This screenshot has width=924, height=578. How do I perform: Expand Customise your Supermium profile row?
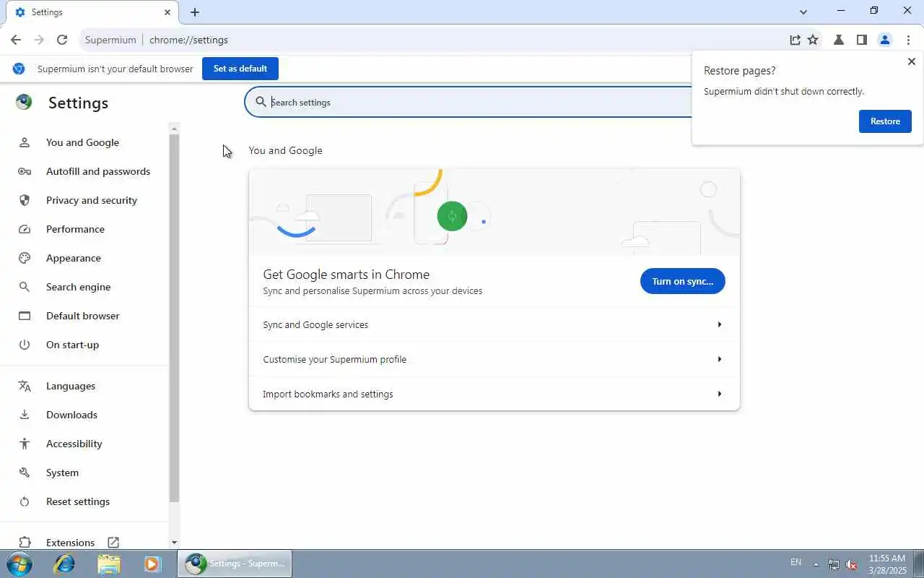(494, 359)
